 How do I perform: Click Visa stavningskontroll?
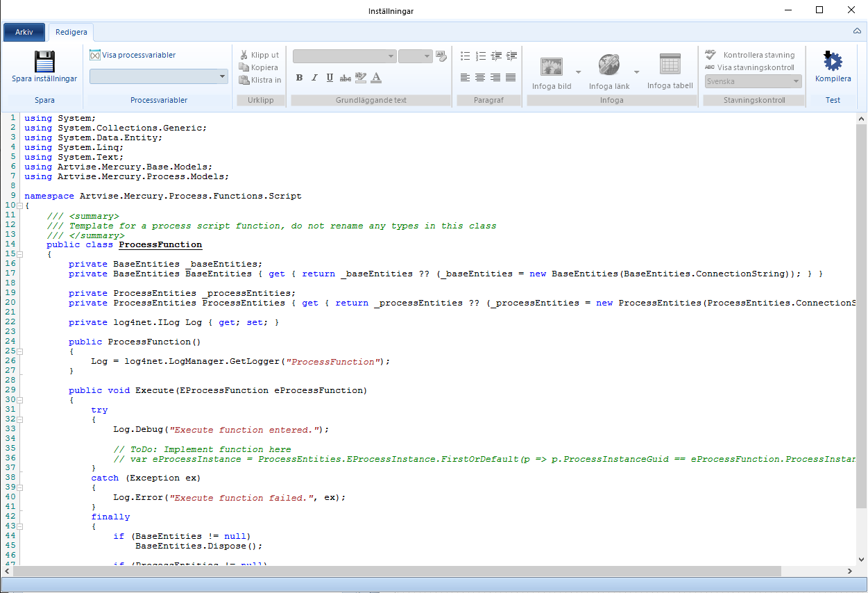point(750,67)
